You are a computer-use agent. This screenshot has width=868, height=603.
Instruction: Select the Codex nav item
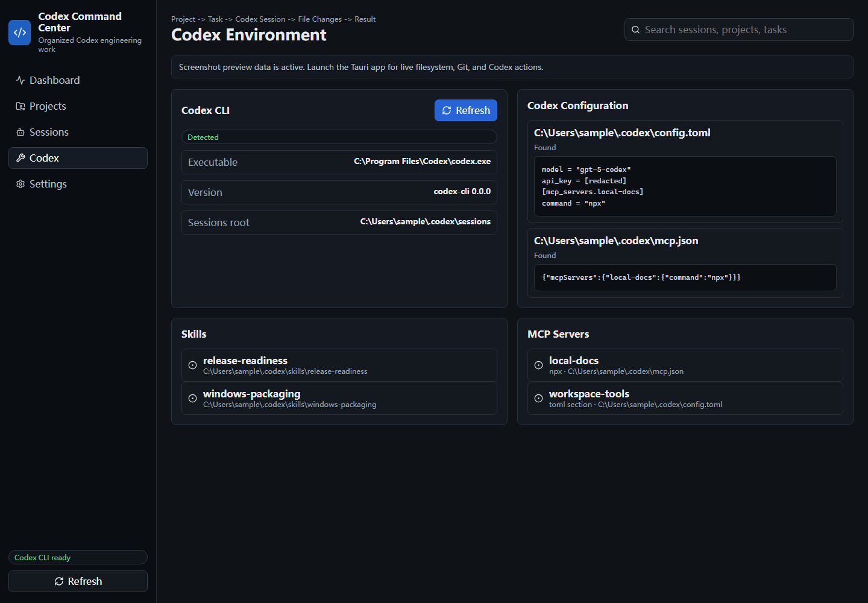pyautogui.click(x=78, y=158)
